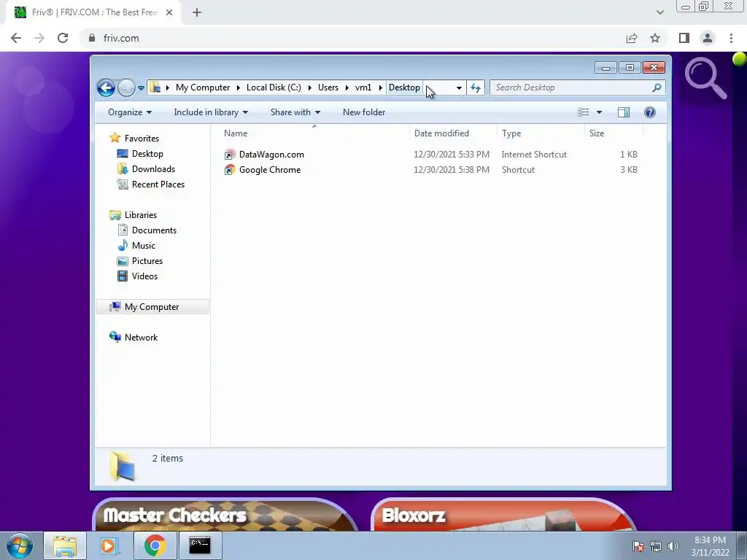Open the Music library

coord(144,246)
